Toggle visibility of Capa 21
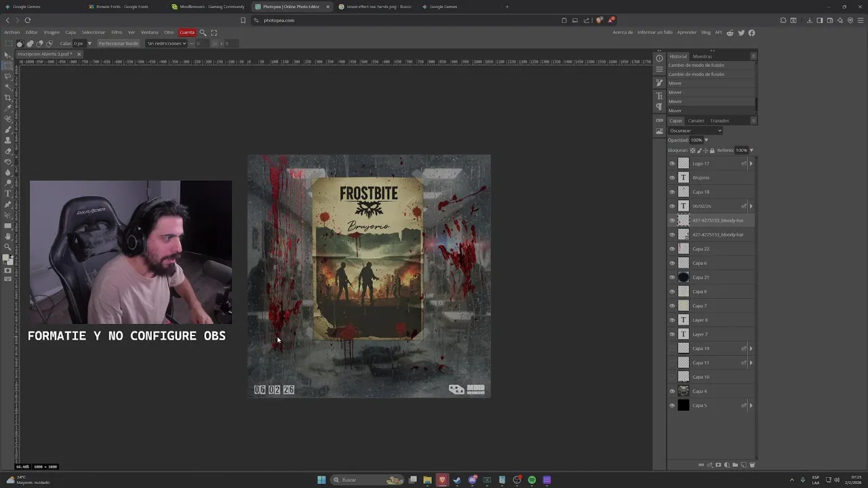Screen dimensions: 868x488 672,277
